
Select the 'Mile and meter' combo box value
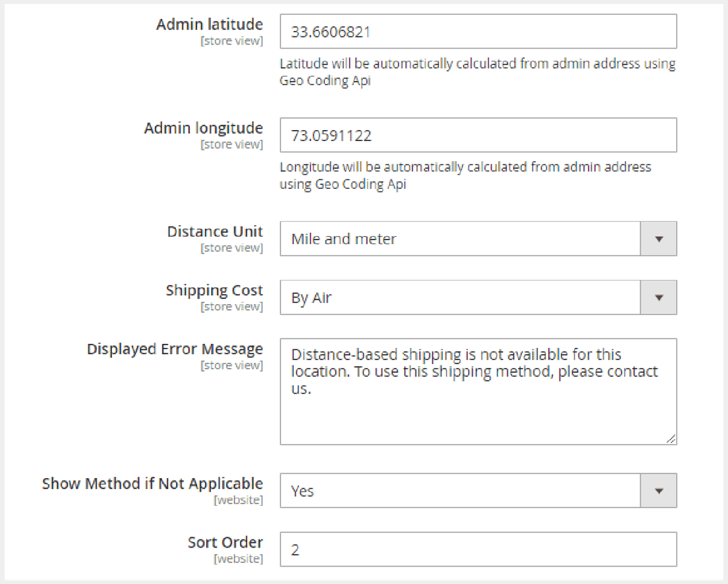coord(460,239)
